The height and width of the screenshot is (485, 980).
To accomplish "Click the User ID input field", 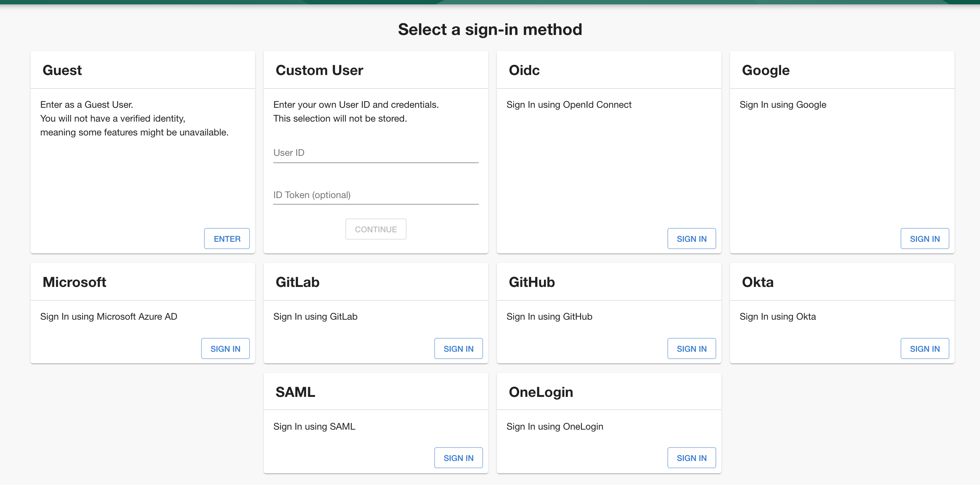I will tap(376, 154).
